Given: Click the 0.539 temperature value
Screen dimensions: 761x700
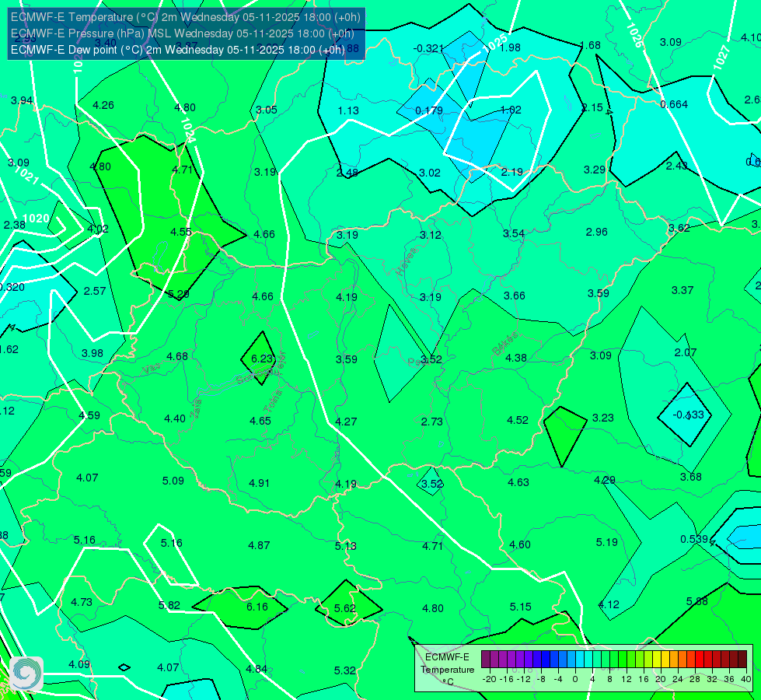Looking at the screenshot, I should pyautogui.click(x=694, y=539).
